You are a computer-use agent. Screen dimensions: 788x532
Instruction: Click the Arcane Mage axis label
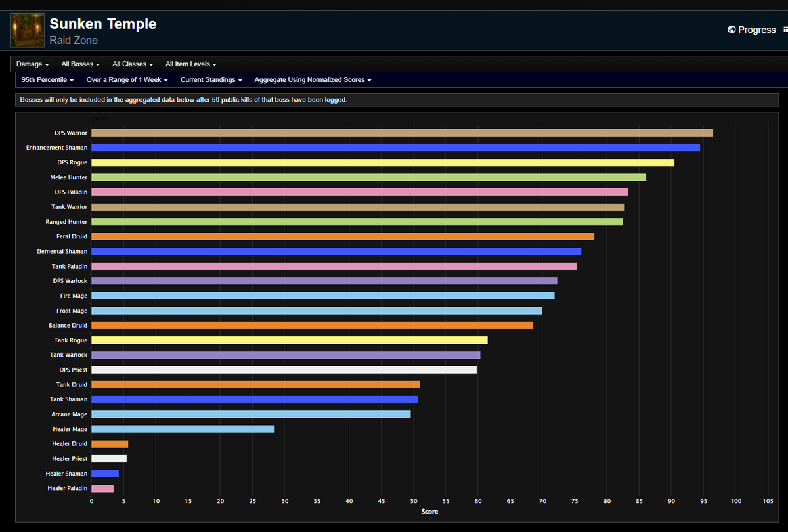click(x=70, y=414)
